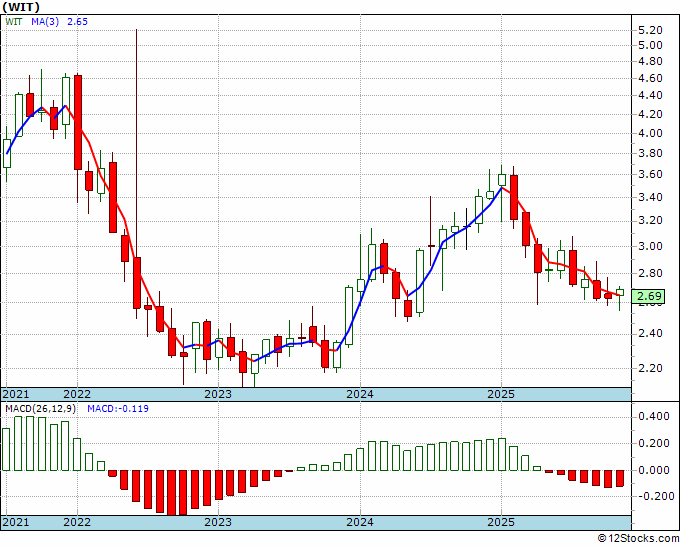Click the MACD(26,12,9) indicator label
680x546 pixels.
point(40,409)
